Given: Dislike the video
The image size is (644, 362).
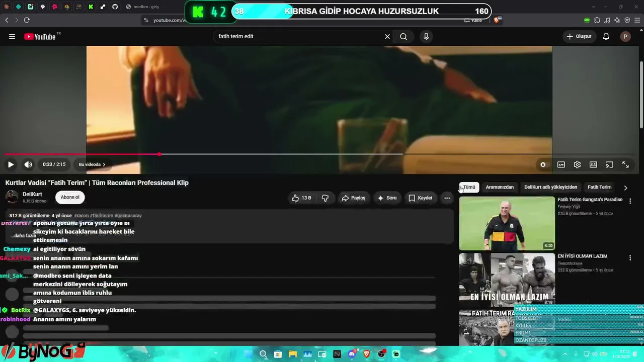Looking at the screenshot, I should coord(326,198).
